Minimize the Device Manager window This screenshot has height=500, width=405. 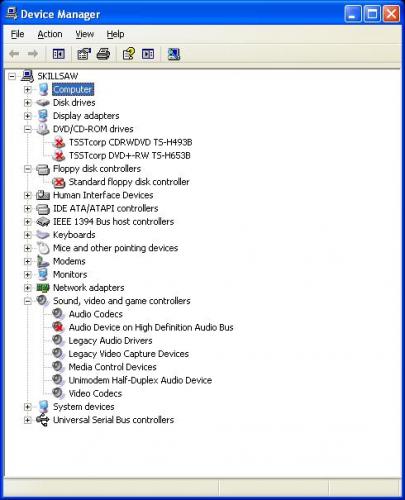[x=353, y=14]
